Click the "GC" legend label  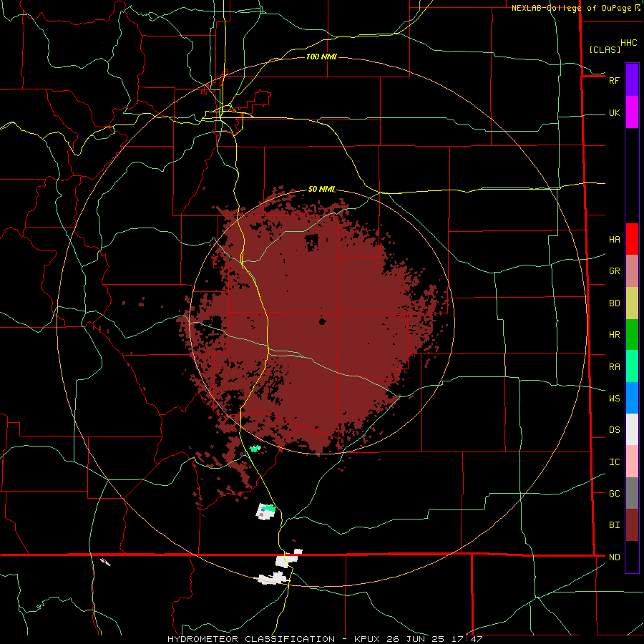pos(614,493)
